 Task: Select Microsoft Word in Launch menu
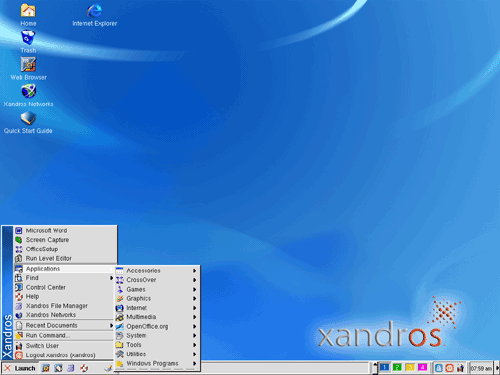pos(65,231)
